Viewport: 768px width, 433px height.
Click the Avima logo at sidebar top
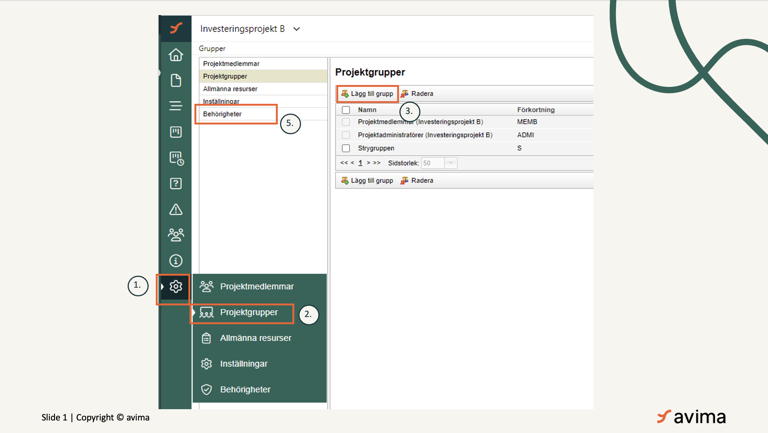pos(176,28)
